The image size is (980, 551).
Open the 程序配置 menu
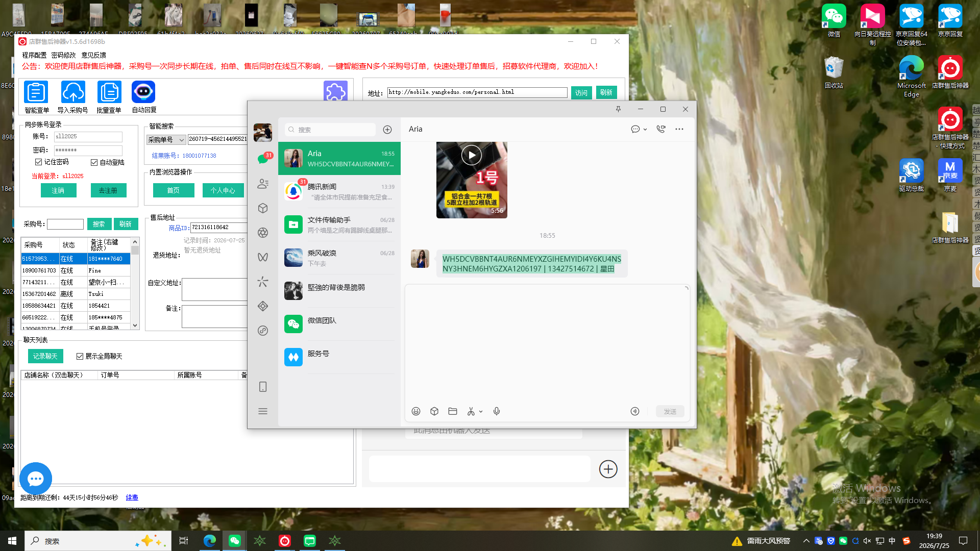(34, 55)
